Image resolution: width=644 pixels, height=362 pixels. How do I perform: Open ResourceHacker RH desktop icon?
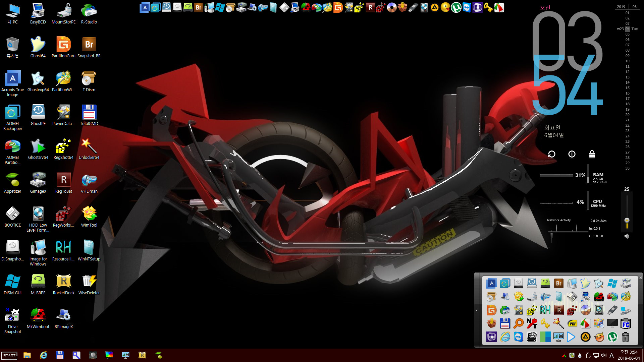(63, 251)
